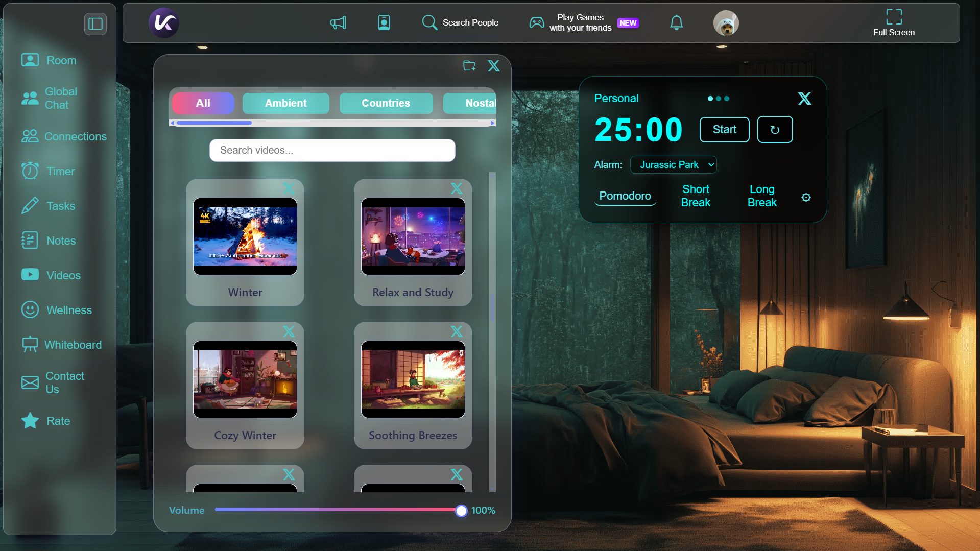Open Play Games with your friends

(x=584, y=22)
